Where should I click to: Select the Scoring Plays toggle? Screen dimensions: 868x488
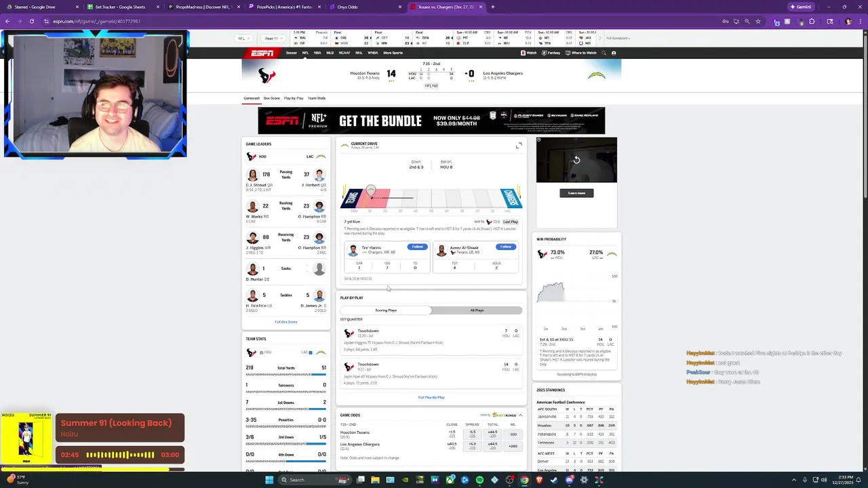[386, 310]
